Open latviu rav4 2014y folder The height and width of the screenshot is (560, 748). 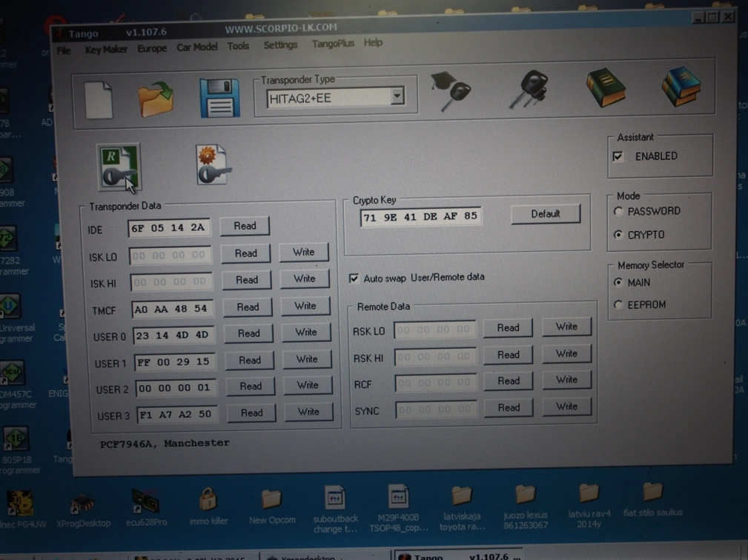coord(589,506)
